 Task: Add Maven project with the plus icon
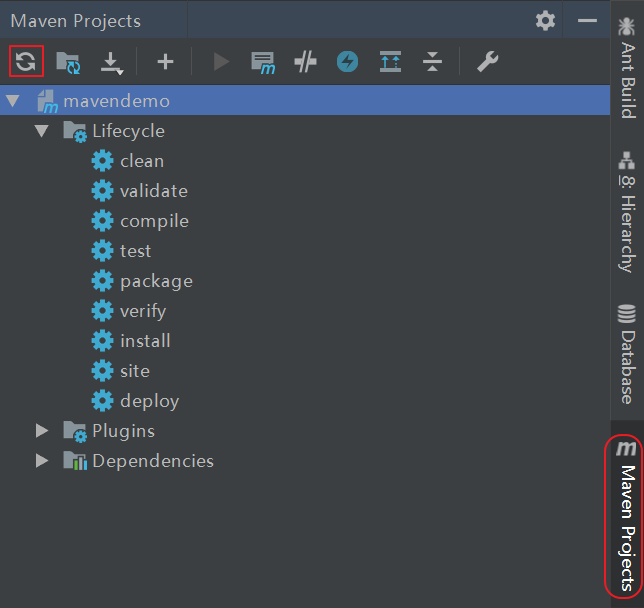tap(165, 62)
